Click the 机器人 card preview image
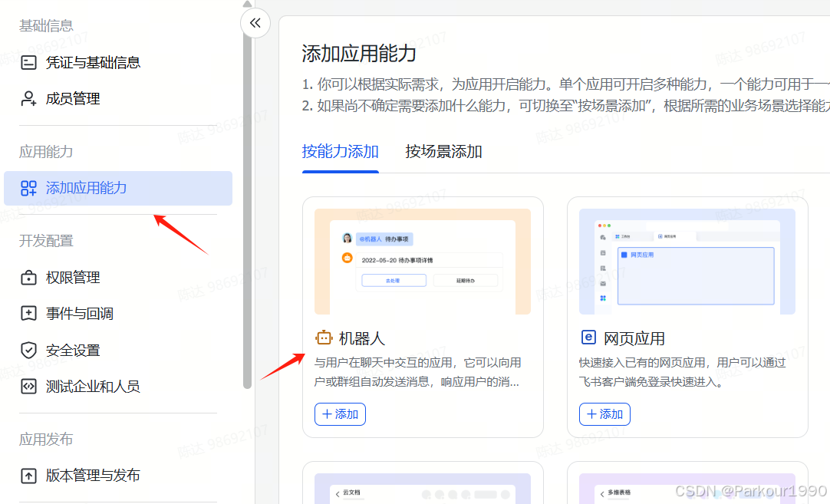The width and height of the screenshot is (830, 504). [x=423, y=262]
